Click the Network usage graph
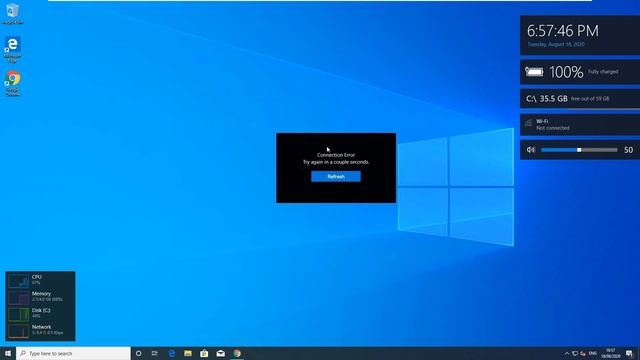Image resolution: width=640 pixels, height=360 pixels. coord(19,331)
